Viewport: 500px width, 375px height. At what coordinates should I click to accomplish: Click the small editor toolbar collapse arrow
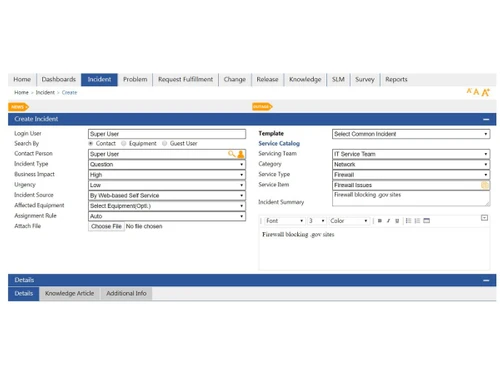485,218
